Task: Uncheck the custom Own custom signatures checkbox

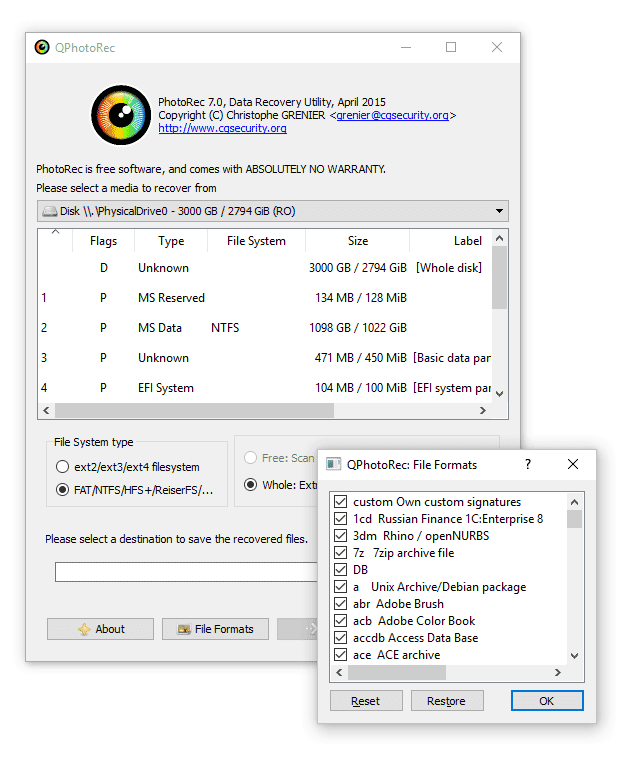Action: point(340,502)
